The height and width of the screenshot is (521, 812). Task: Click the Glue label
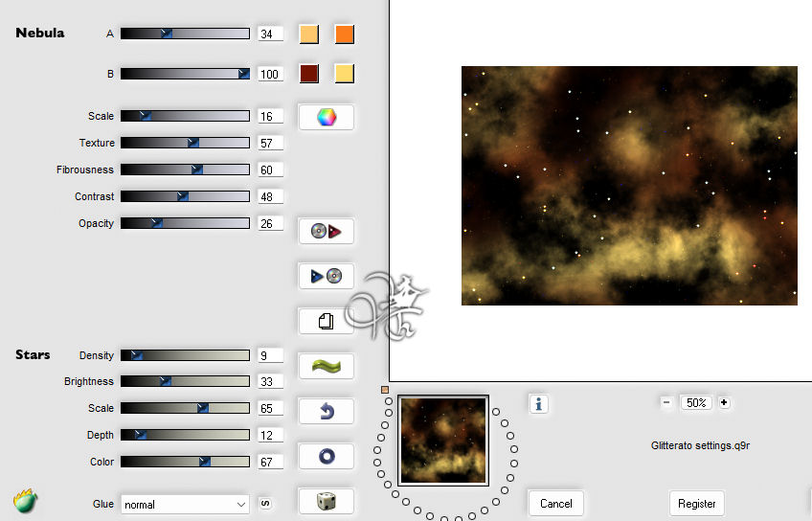(103, 504)
